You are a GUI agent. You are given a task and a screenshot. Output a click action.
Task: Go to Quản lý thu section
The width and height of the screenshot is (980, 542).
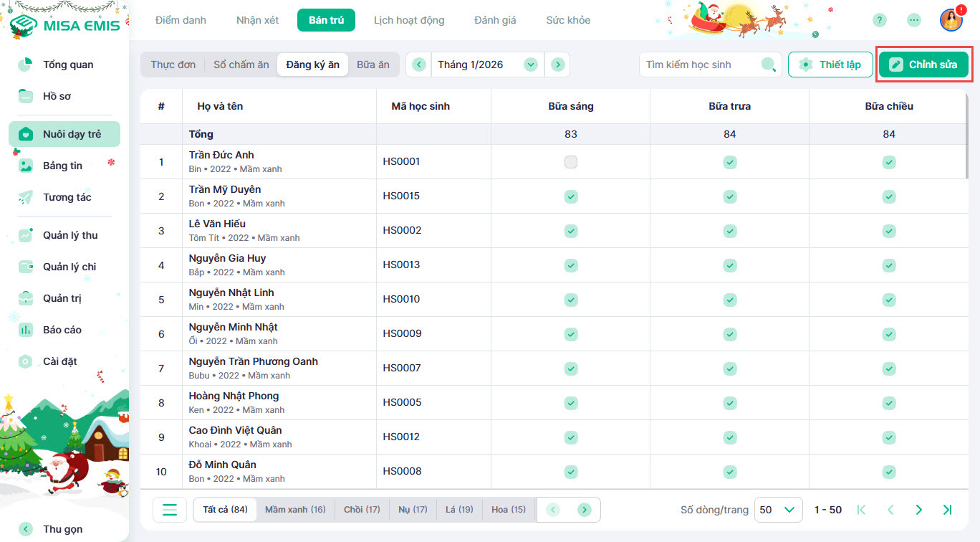[69, 235]
